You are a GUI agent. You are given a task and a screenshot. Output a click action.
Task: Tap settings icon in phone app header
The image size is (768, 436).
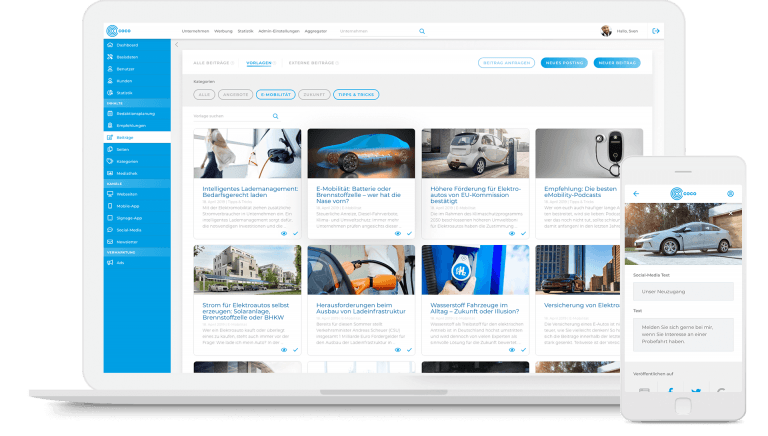pos(730,194)
